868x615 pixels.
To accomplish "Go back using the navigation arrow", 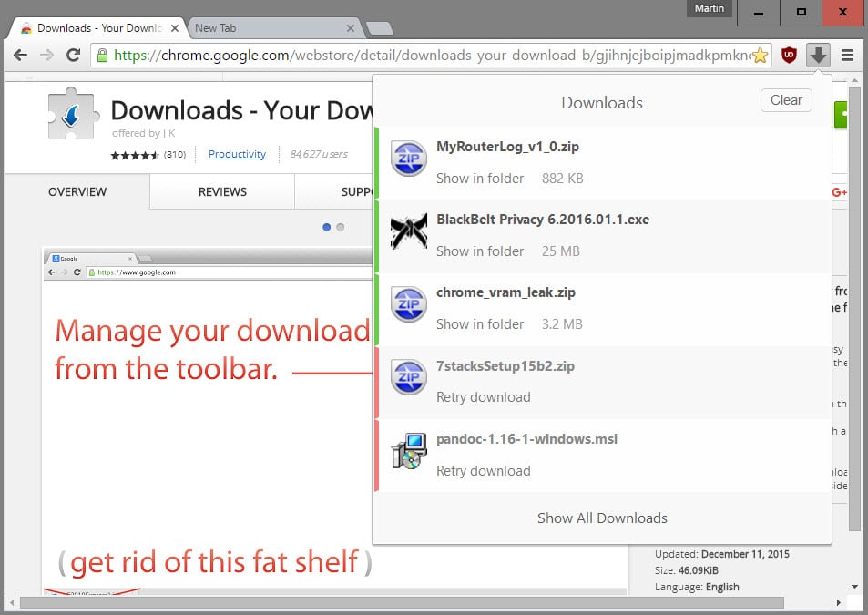I will 20,56.
